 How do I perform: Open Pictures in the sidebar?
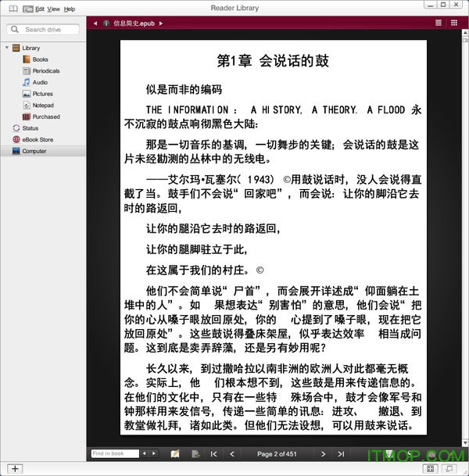point(43,94)
